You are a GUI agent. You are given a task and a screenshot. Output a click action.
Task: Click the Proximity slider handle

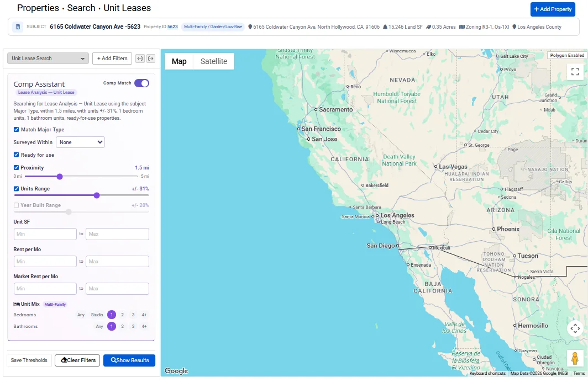(x=60, y=177)
